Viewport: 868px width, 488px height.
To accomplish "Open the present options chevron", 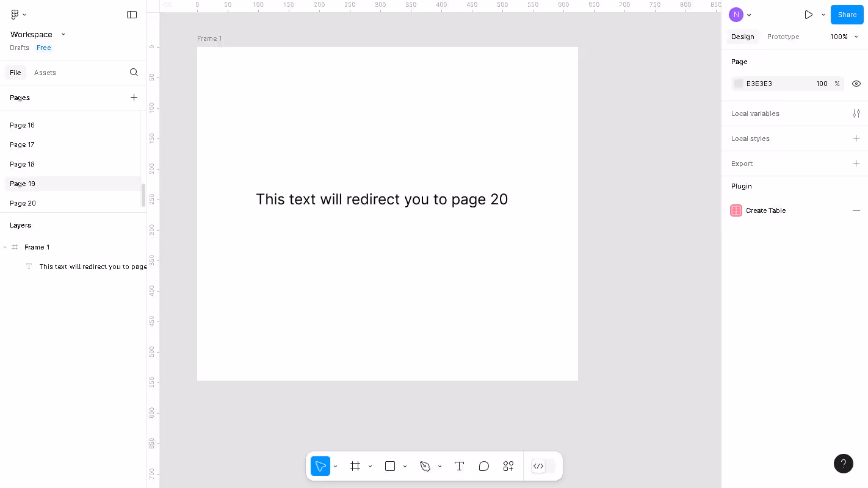I will 823,15.
